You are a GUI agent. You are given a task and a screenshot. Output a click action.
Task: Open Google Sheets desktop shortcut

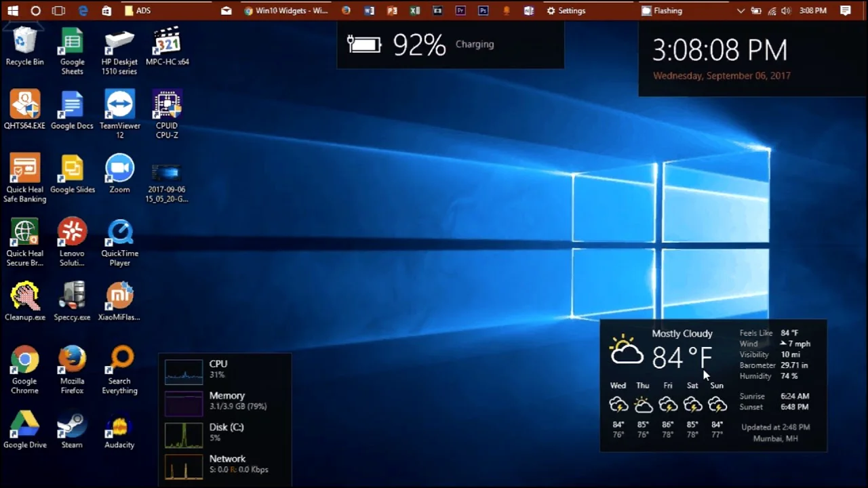pos(72,42)
